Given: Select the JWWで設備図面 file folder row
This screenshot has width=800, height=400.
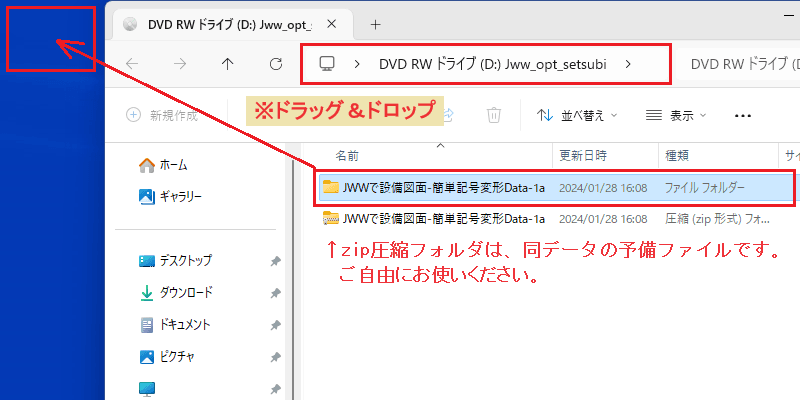Looking at the screenshot, I should point(556,188).
